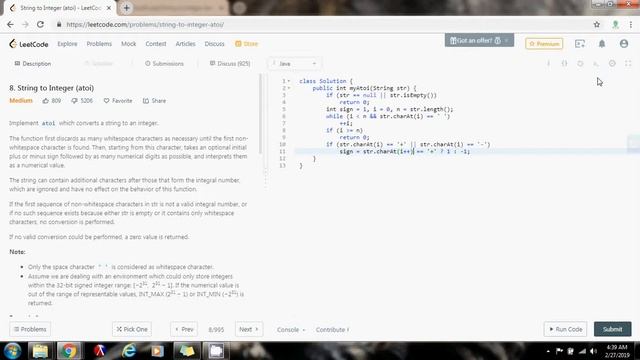Open Internet Explorer from taskbar
The image size is (640, 360).
(129, 351)
